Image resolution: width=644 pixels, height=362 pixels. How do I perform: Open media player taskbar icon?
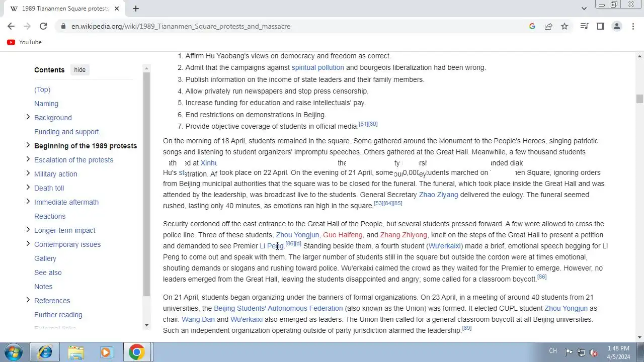(x=106, y=352)
